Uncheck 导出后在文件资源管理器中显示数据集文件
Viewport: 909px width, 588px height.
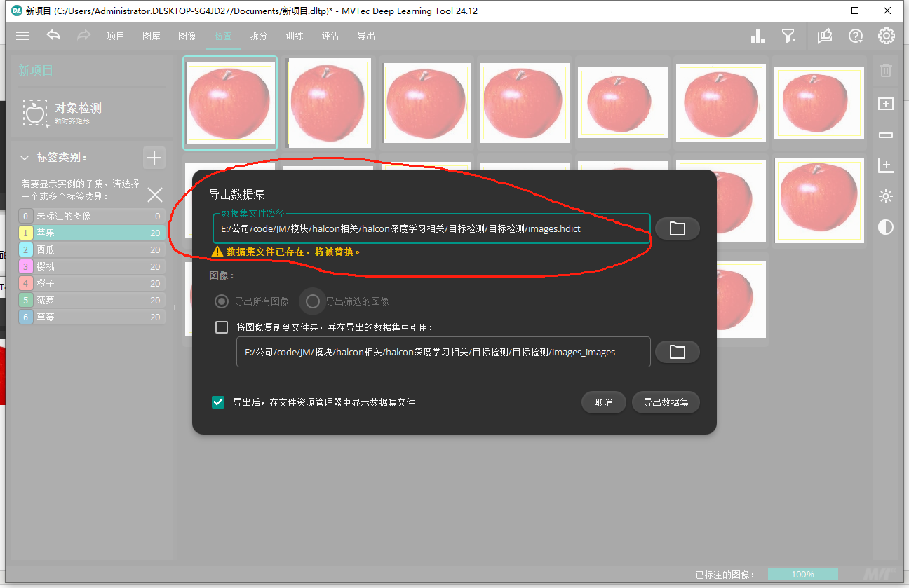(x=217, y=402)
